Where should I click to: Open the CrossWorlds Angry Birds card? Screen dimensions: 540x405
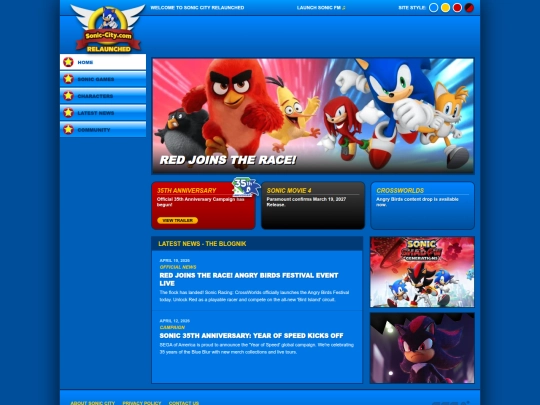point(422,206)
